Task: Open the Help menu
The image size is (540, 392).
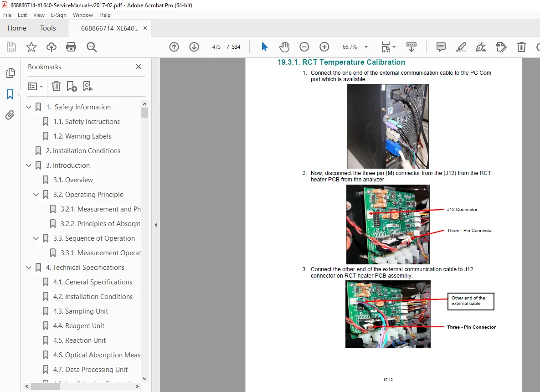Action: (x=105, y=15)
